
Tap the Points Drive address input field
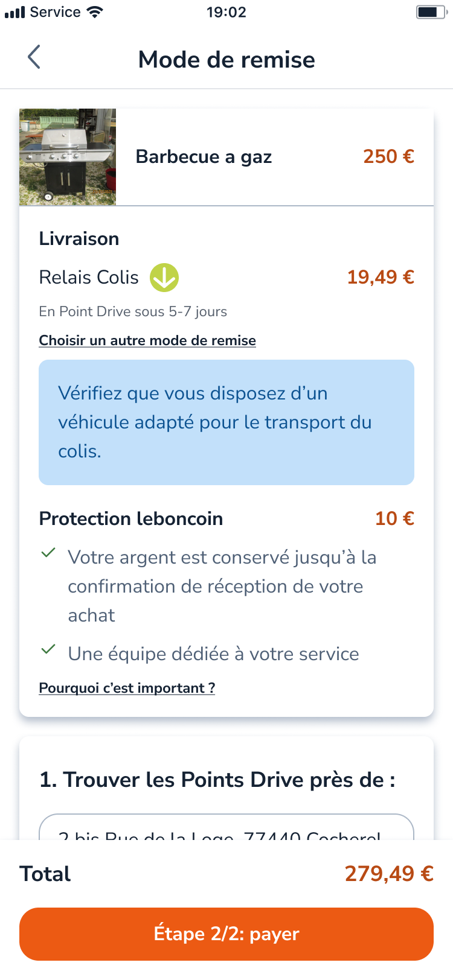[226, 829]
